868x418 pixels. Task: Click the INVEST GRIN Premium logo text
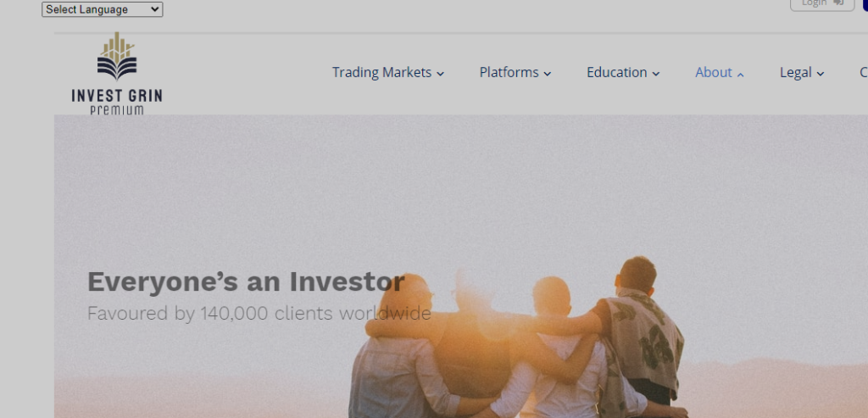(x=117, y=101)
